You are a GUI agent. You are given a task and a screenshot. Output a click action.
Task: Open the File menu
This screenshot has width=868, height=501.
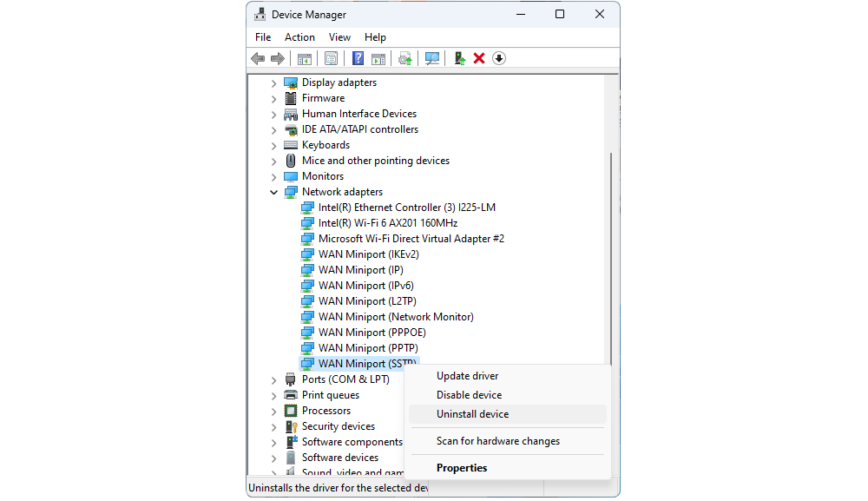pyautogui.click(x=263, y=37)
